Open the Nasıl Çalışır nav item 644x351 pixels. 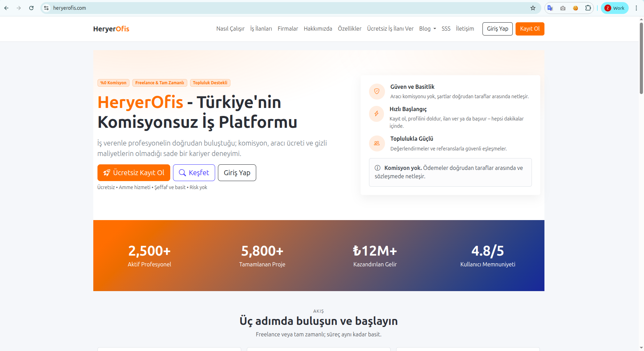tap(230, 29)
